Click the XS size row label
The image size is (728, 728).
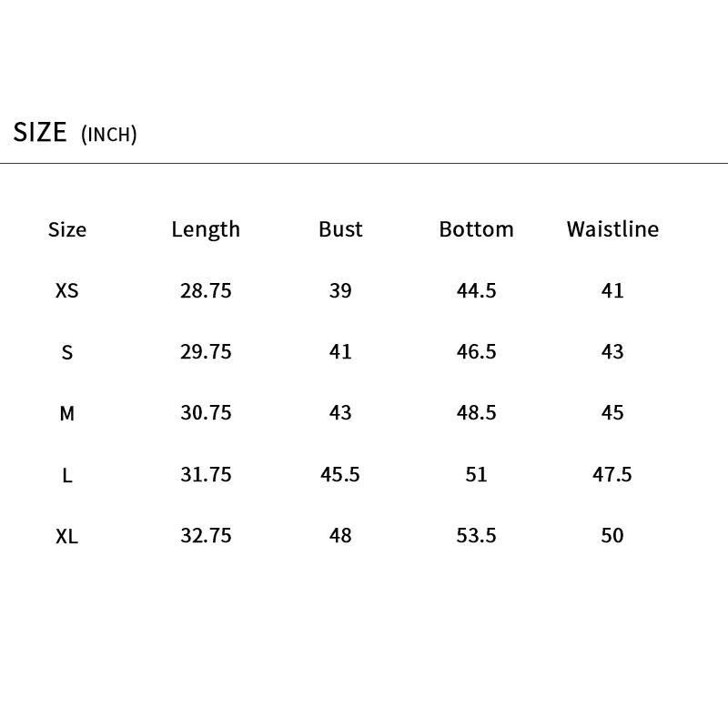click(67, 291)
